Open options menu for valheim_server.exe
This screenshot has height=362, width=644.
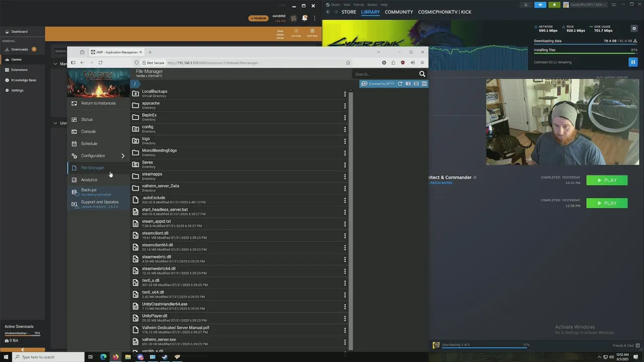(345, 342)
